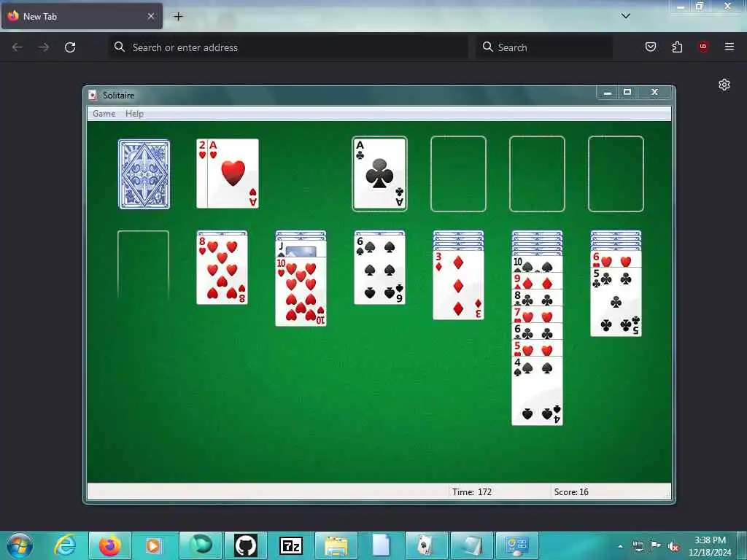Open the Windows Start menu orb

click(x=20, y=545)
